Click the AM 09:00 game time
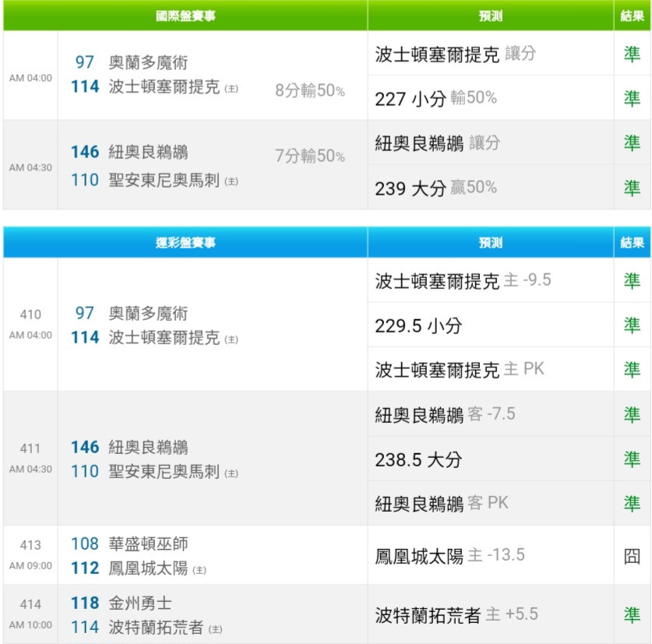The width and height of the screenshot is (652, 644). click(x=30, y=566)
